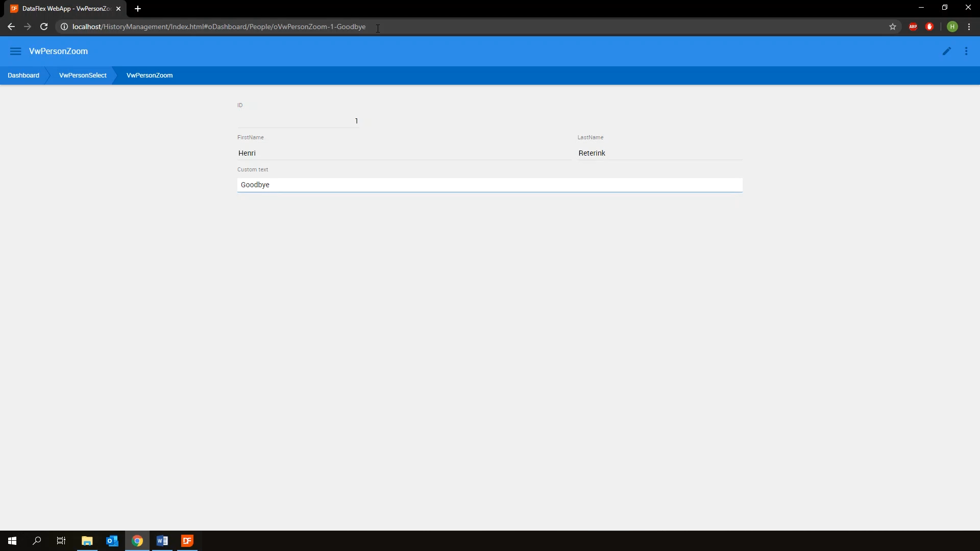Click the LastName field with Reterink
This screenshot has height=551, width=980.
tap(659, 153)
